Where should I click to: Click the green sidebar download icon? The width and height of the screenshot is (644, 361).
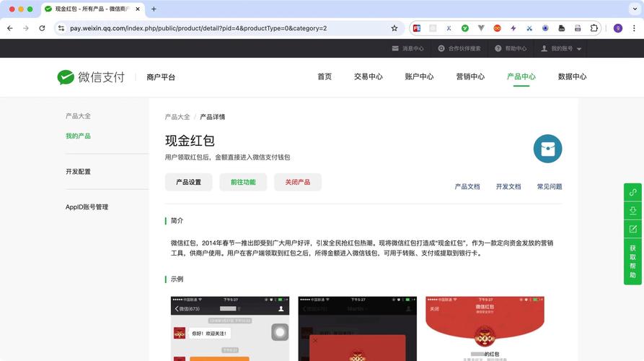coord(632,211)
